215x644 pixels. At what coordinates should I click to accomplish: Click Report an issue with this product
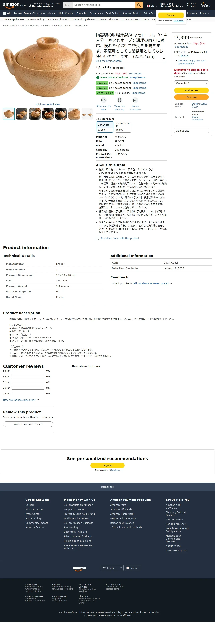[120, 238]
